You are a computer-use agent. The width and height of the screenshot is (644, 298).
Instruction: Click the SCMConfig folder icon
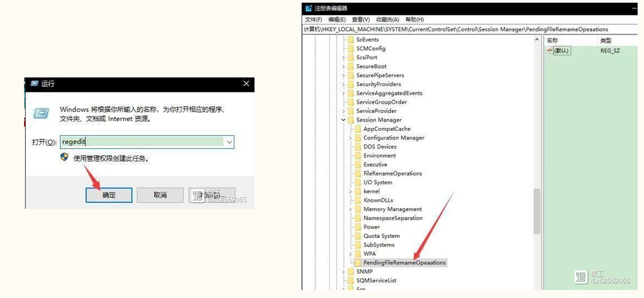pyautogui.click(x=351, y=49)
